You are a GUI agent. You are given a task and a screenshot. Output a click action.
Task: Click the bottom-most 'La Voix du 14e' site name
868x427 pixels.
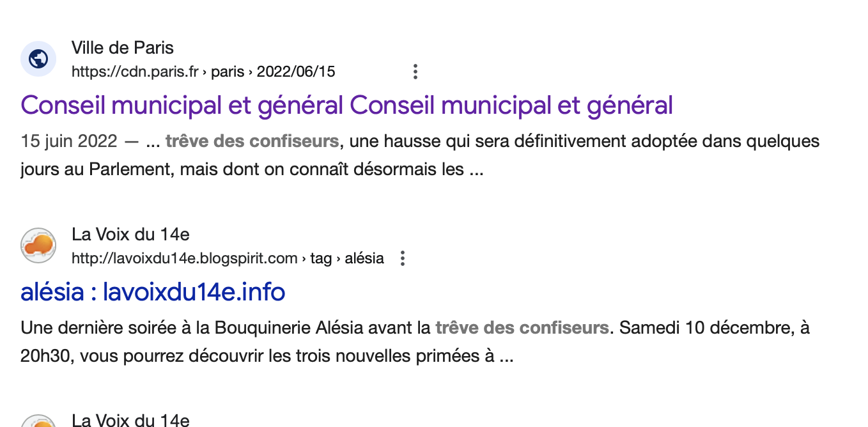pyautogui.click(x=130, y=420)
